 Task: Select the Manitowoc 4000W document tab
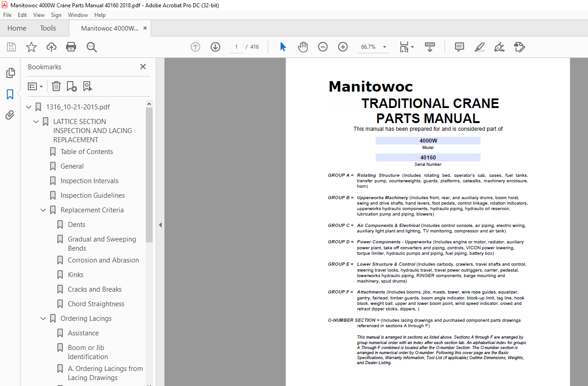(x=110, y=28)
